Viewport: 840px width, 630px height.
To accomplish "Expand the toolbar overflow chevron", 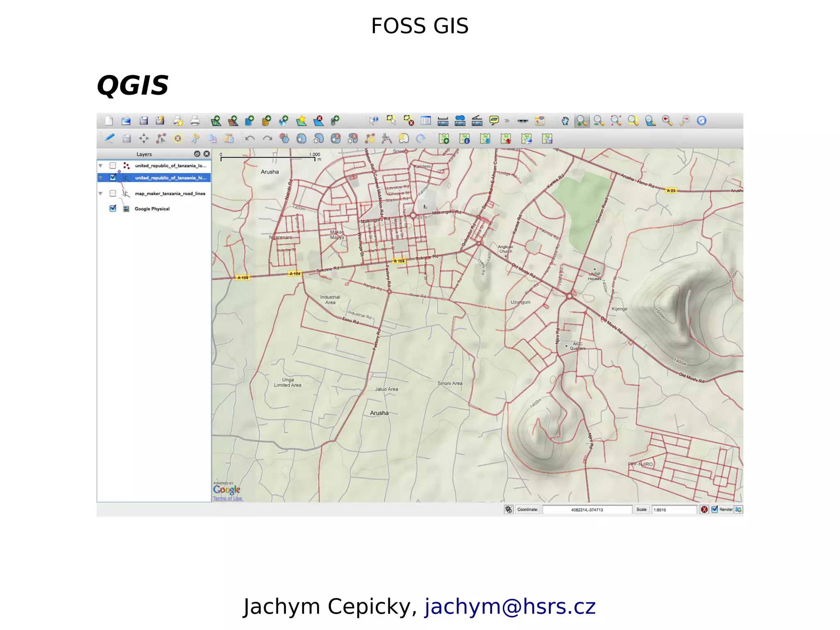I will click(507, 121).
